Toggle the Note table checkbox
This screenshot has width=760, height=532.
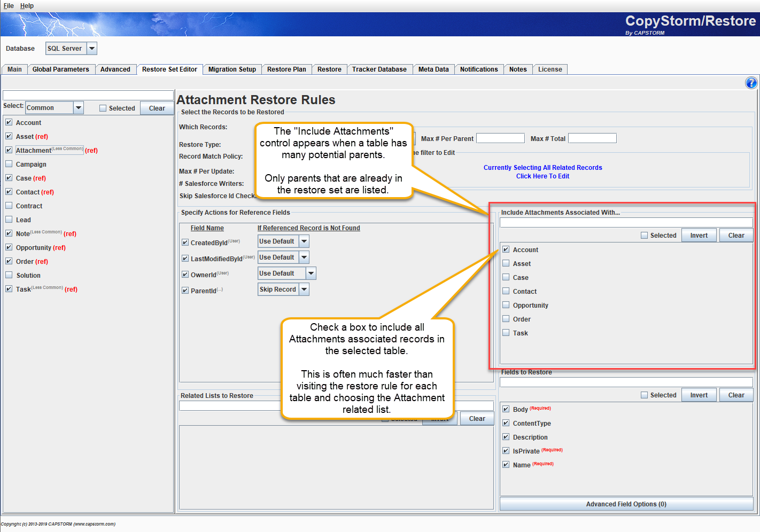(x=9, y=233)
